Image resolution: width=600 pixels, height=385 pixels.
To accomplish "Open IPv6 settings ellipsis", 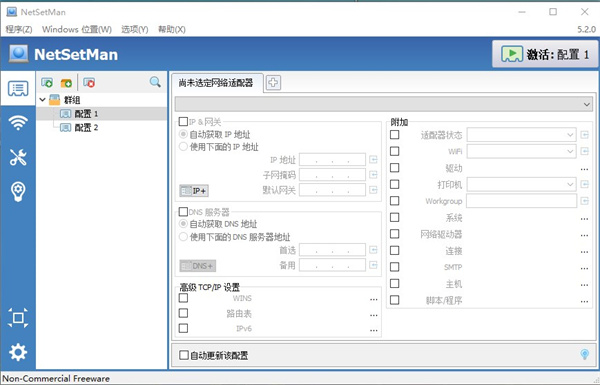I will [x=374, y=330].
